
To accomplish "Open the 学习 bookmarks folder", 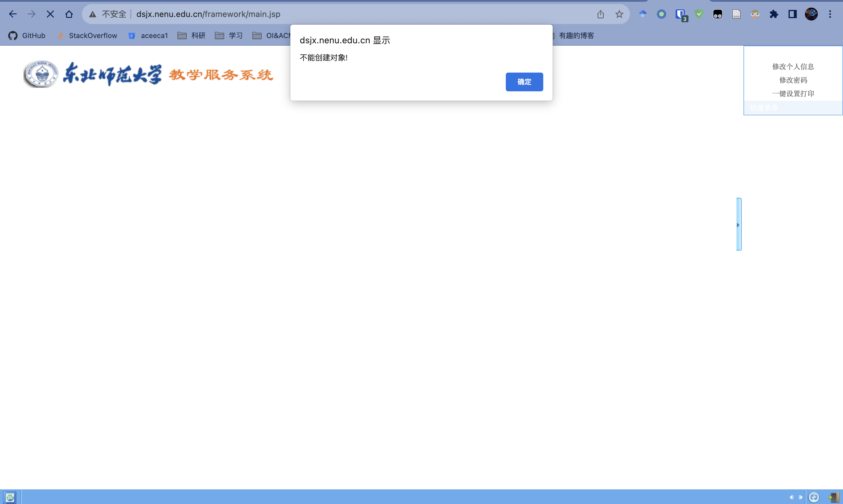I will coord(229,36).
